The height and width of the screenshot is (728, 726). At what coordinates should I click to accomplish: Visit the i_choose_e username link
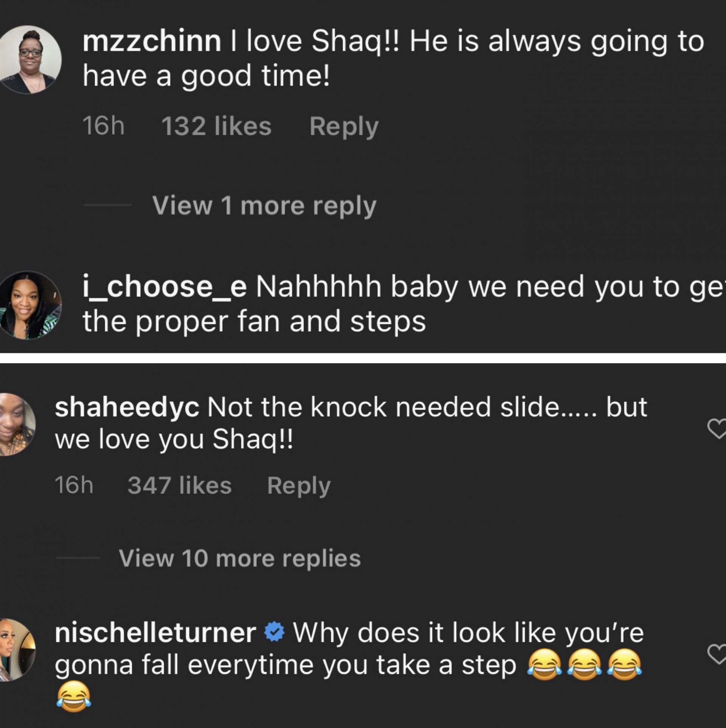coord(164,287)
